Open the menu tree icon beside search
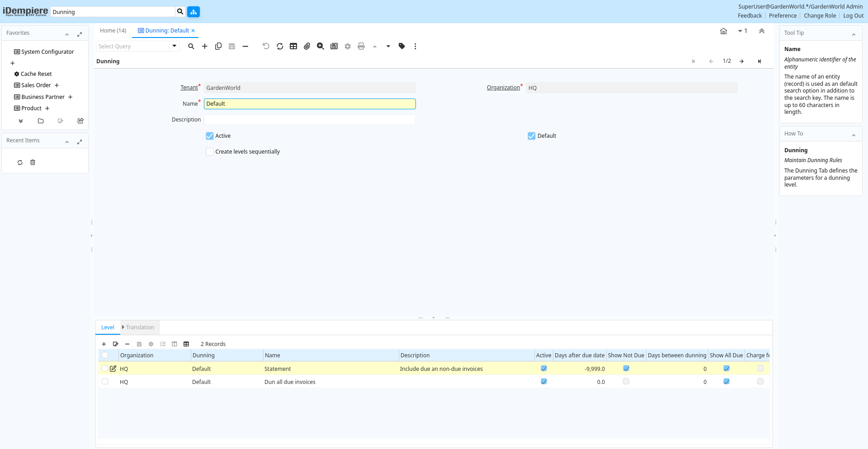This screenshot has width=868, height=449. (x=193, y=12)
